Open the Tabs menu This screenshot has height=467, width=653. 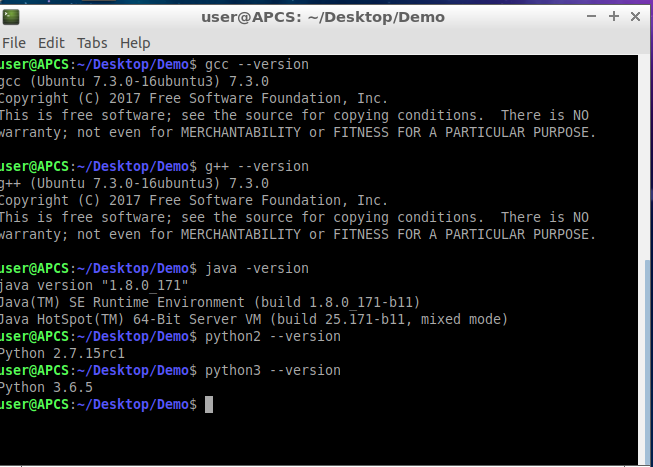[92, 43]
